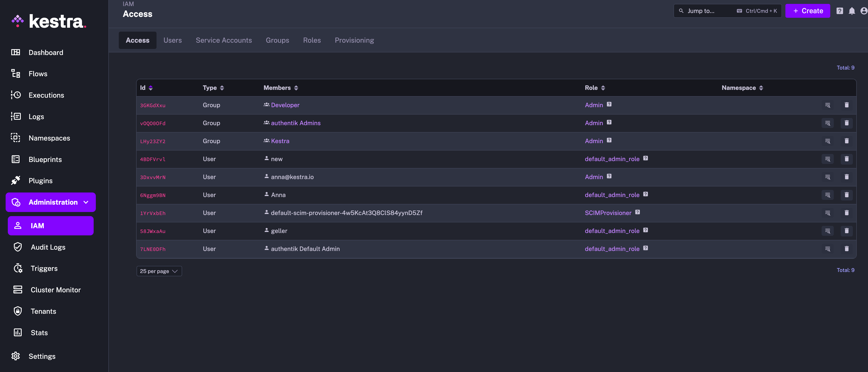Click the Create button
868x372 pixels.
[807, 11]
